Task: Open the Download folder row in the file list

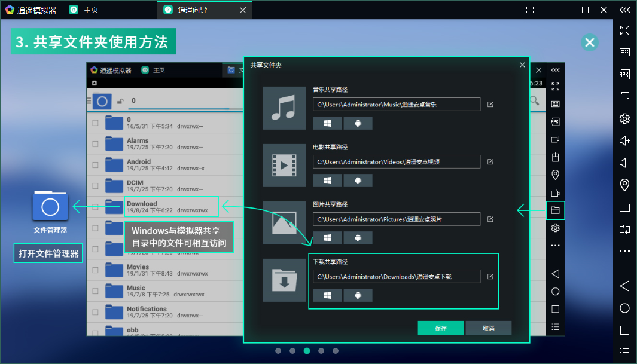Action: [x=165, y=207]
